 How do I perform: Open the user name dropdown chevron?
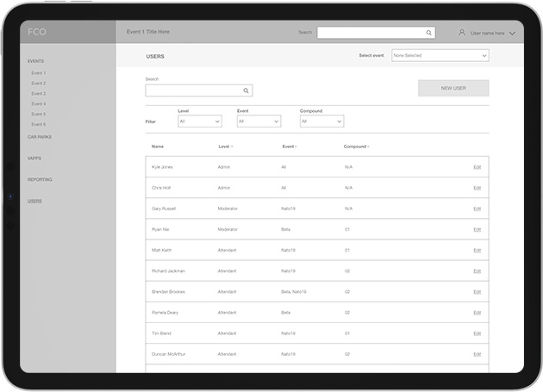[513, 34]
